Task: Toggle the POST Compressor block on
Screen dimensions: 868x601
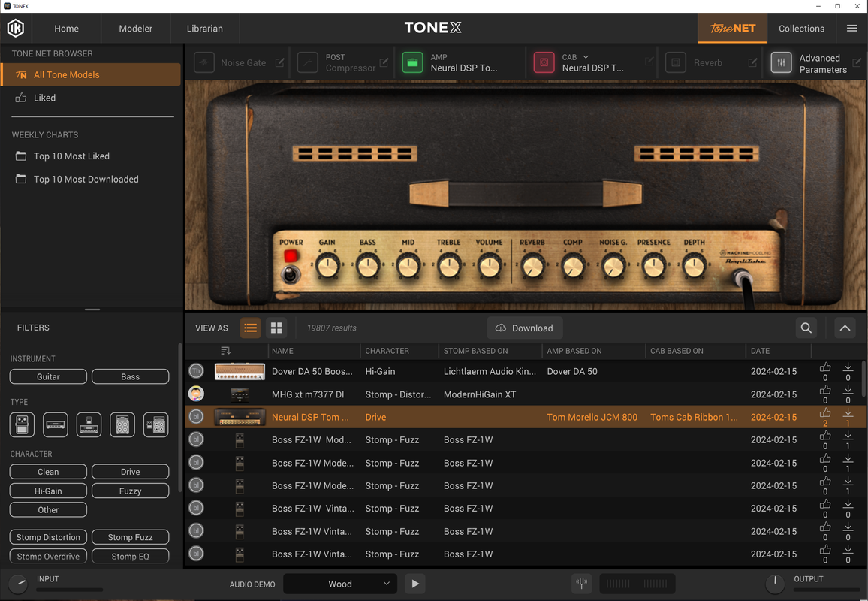Action: click(x=307, y=62)
